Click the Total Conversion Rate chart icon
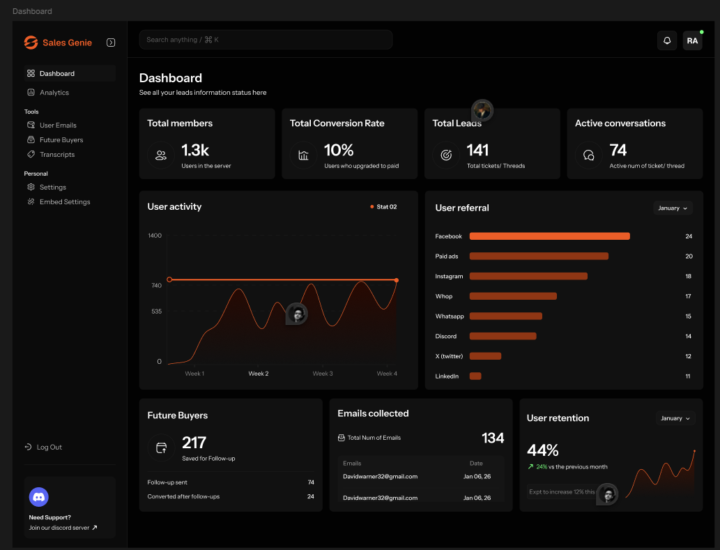This screenshot has height=550, width=720. (x=303, y=155)
